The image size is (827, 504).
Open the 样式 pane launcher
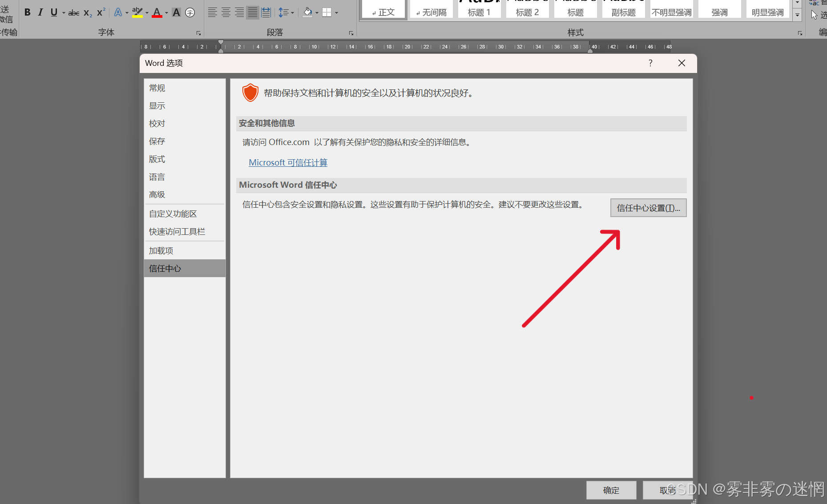click(x=800, y=33)
